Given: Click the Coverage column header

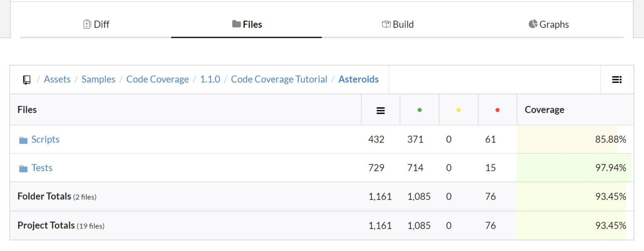Looking at the screenshot, I should 544,109.
